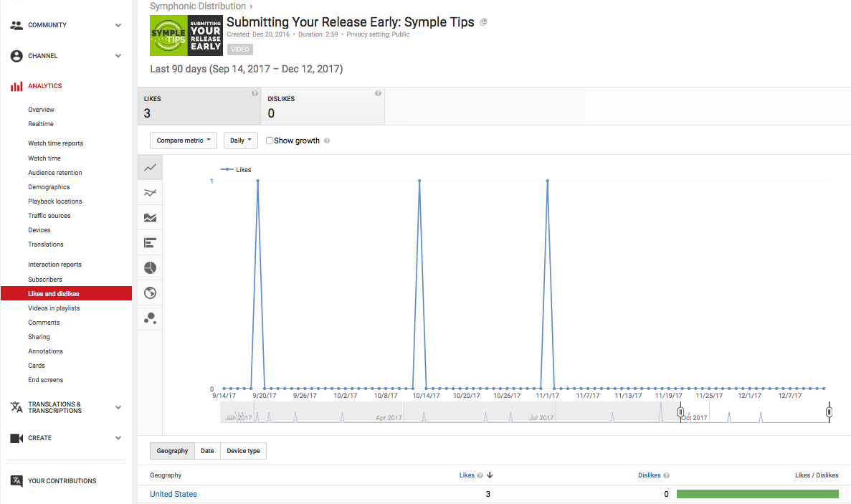Open the Comments report
Image resolution: width=851 pixels, height=504 pixels.
point(44,323)
